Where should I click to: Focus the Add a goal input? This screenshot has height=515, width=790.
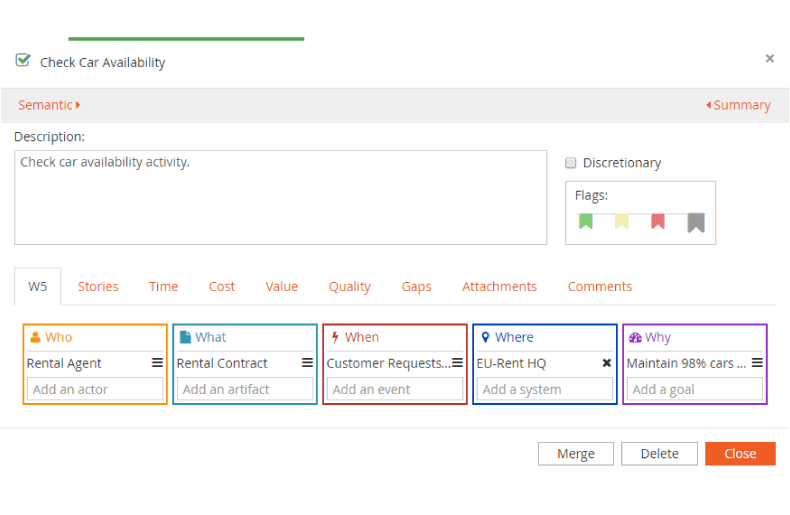[694, 389]
